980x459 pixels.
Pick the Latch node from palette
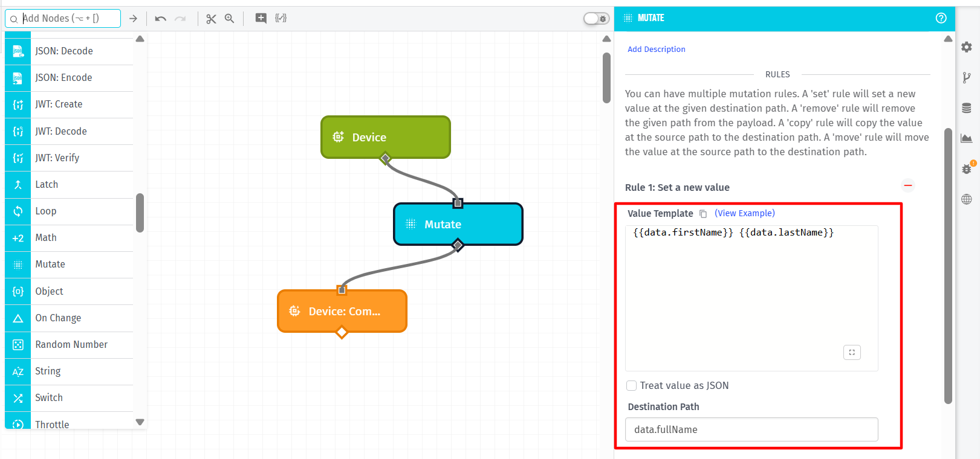pos(69,185)
